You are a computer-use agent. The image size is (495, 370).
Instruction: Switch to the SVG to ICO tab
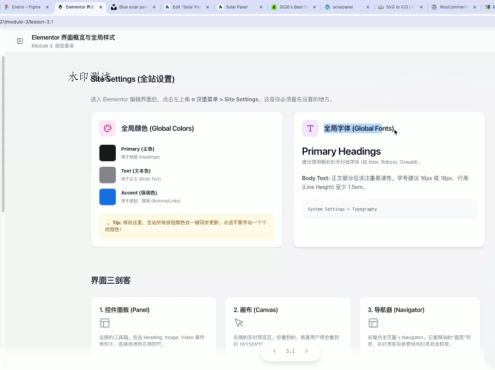400,7
